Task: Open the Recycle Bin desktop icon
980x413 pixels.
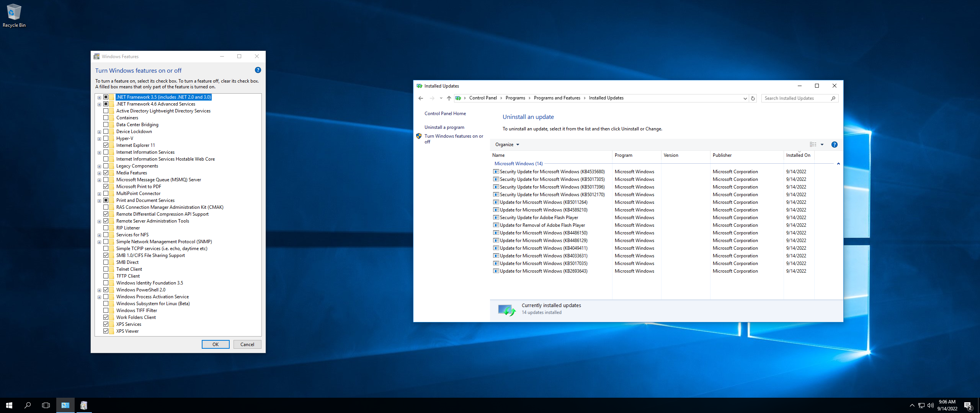Action: click(14, 16)
